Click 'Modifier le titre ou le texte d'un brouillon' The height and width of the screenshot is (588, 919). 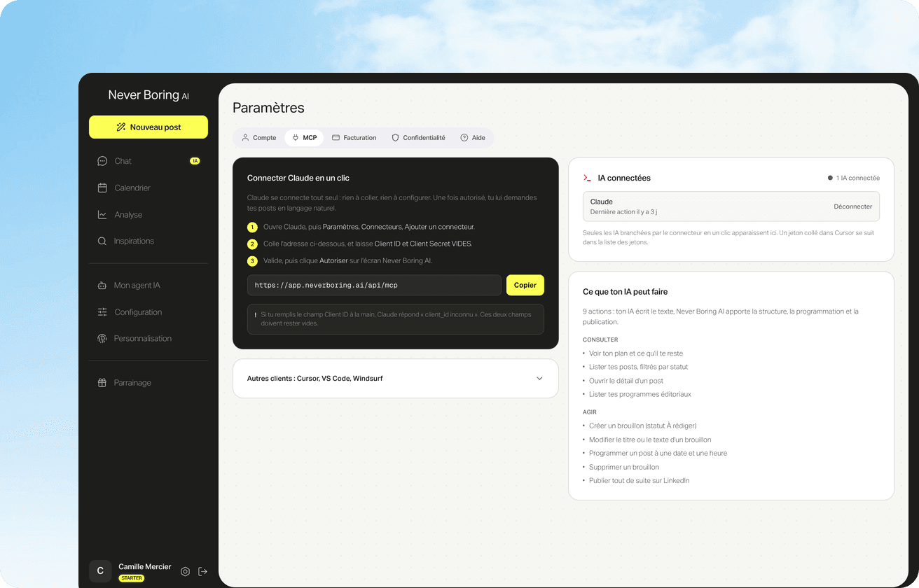coord(650,440)
